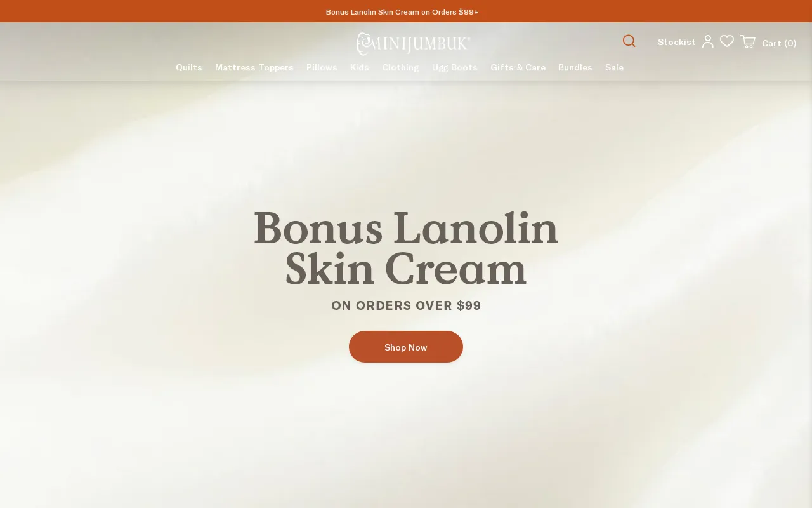Go home via the Minijumbuk logo
Image resolution: width=812 pixels, height=508 pixels.
(x=413, y=44)
